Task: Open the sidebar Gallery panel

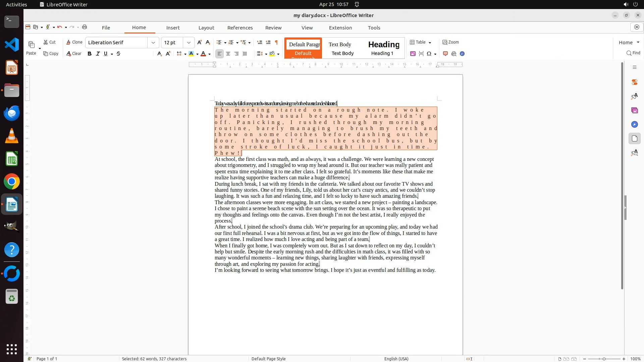Action: [634, 110]
